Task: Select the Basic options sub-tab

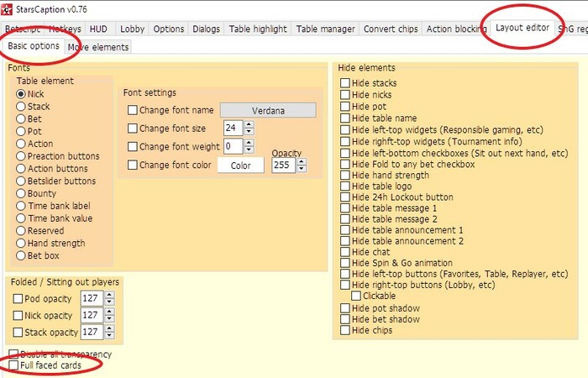Action: click(34, 45)
